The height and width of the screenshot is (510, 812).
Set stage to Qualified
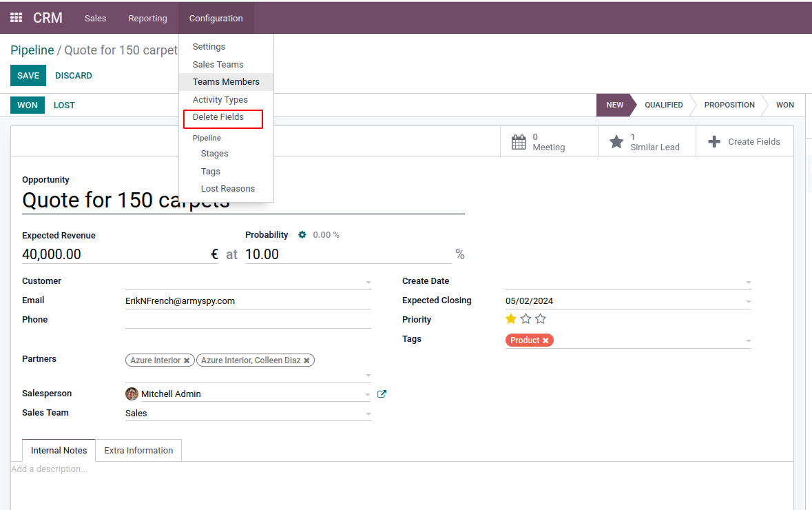pos(663,105)
